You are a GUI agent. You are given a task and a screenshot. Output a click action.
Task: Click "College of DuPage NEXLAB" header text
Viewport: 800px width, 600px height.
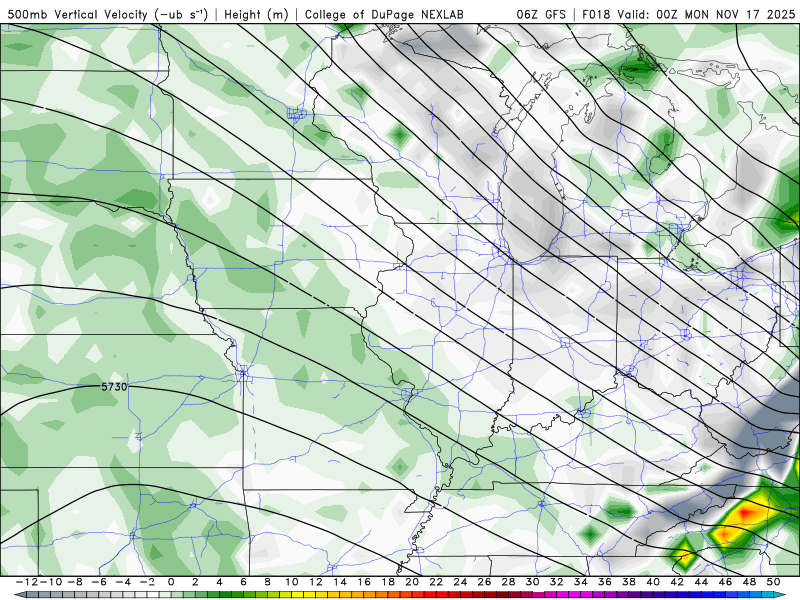(x=384, y=14)
